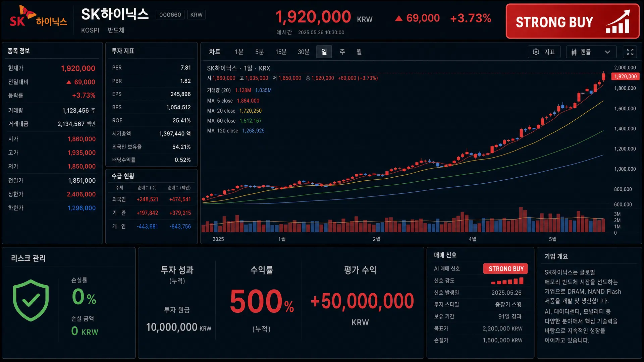The height and width of the screenshot is (362, 644).
Task: Click the 시가총액 value 1,397,440 억
Action: click(175, 134)
